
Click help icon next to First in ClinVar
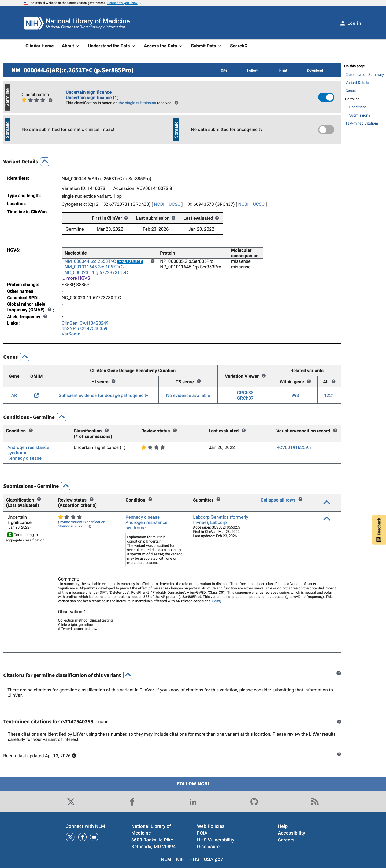click(126, 218)
